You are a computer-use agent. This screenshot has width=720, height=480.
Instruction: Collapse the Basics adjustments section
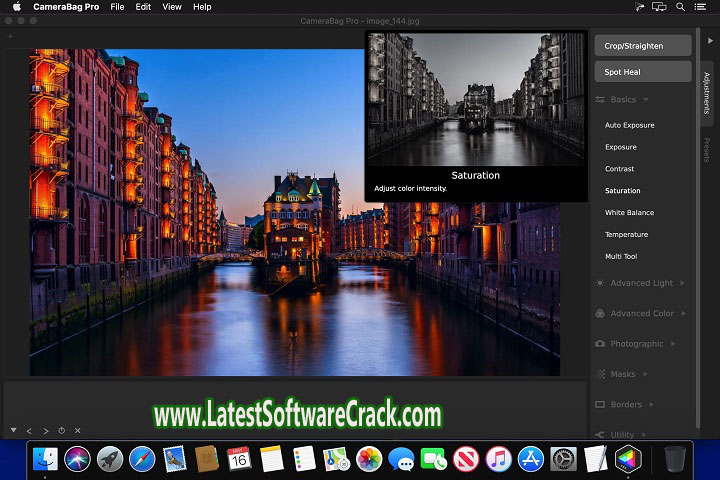point(623,100)
